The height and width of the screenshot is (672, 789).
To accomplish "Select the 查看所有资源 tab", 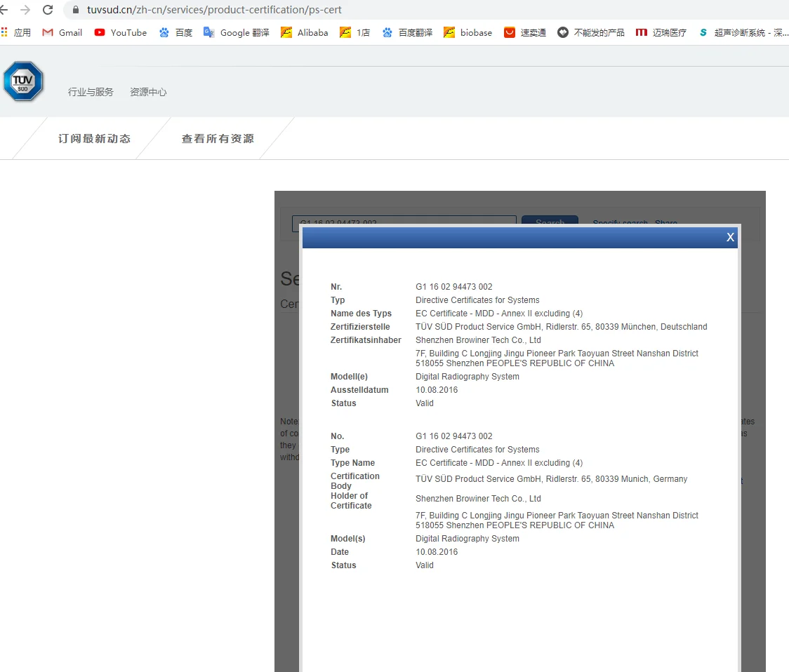I will (x=218, y=139).
